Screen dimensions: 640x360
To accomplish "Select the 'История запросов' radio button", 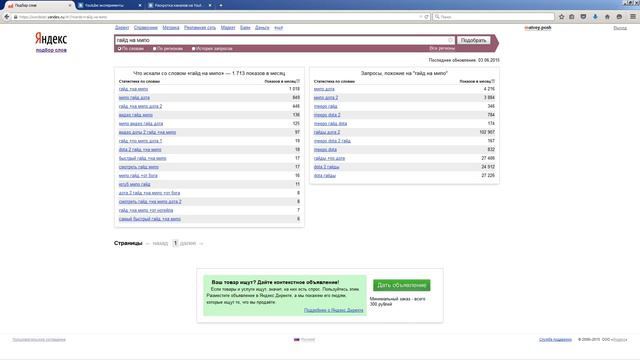I will point(193,49).
